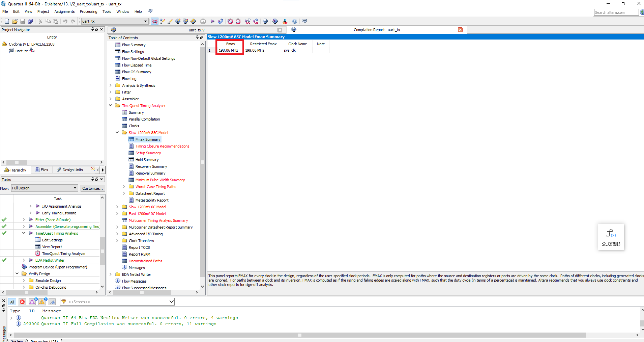644x342 pixels.
Task: Click the Stop Processing icon
Action: point(203,21)
